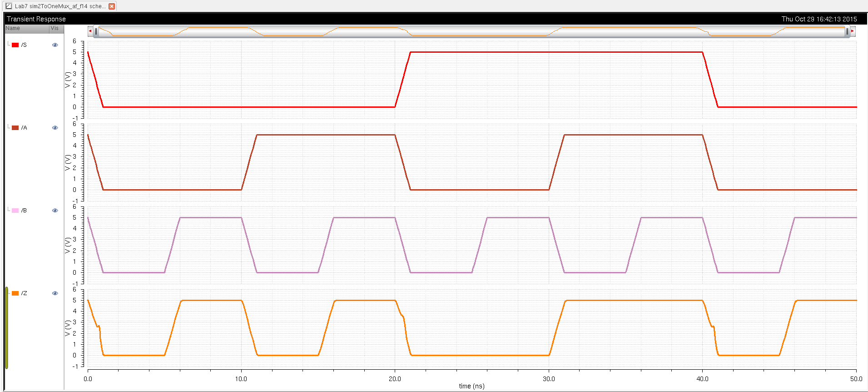Open the red color swatch for /S
This screenshot has width=868, height=392.
click(15, 45)
